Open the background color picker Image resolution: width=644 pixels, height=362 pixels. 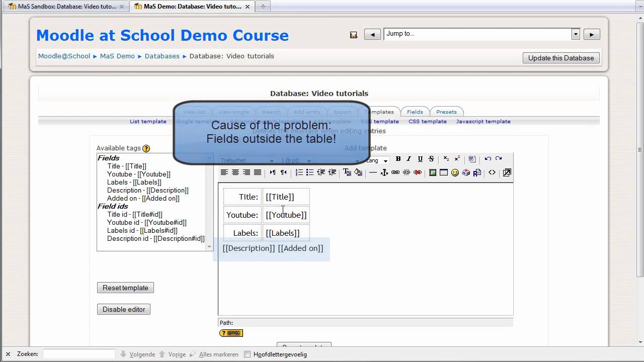pyautogui.click(x=358, y=172)
